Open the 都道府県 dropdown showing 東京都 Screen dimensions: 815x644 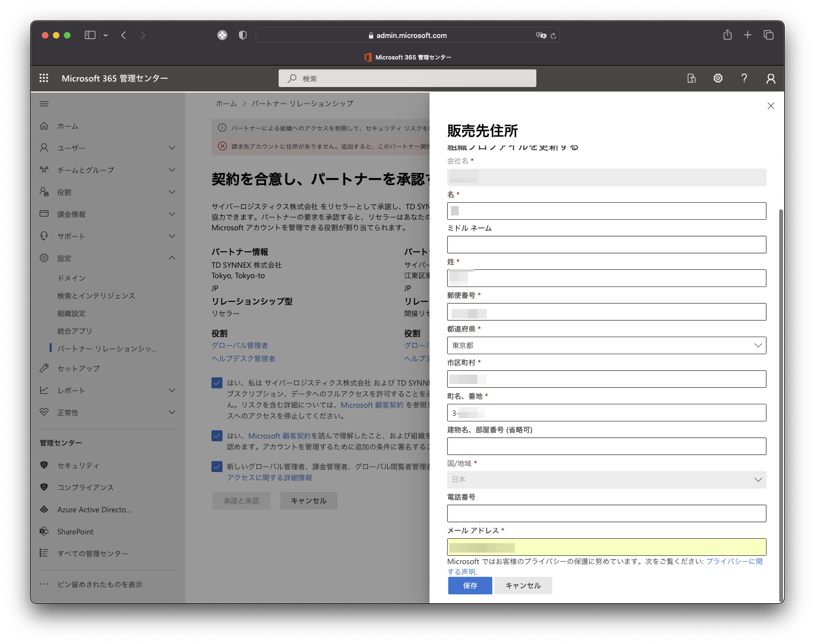607,345
